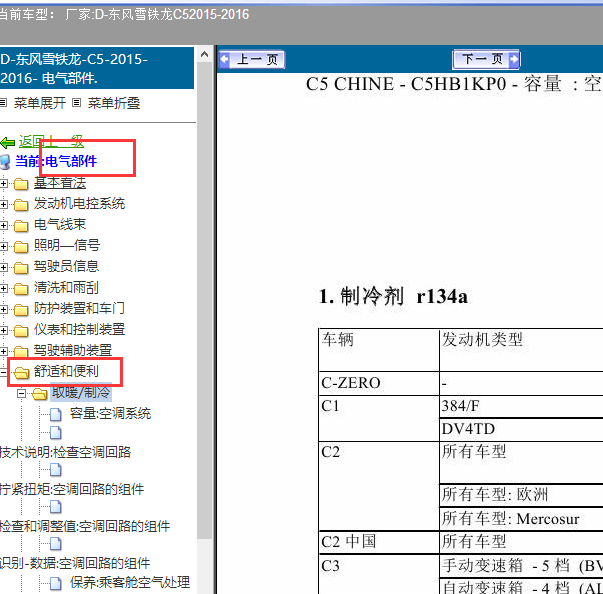This screenshot has width=603, height=594.
Task: Open 技术说明:检查空调回路 document
Action: click(65, 453)
